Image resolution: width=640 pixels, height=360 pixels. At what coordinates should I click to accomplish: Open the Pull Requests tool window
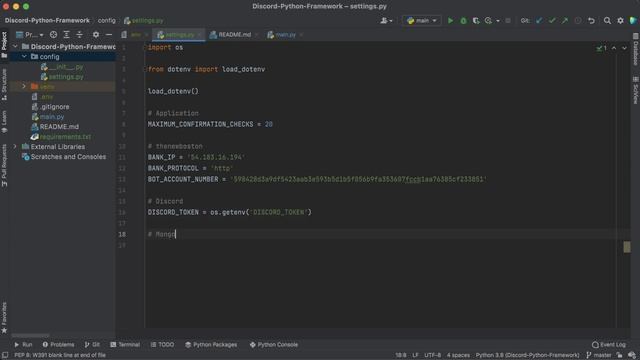[x=4, y=165]
